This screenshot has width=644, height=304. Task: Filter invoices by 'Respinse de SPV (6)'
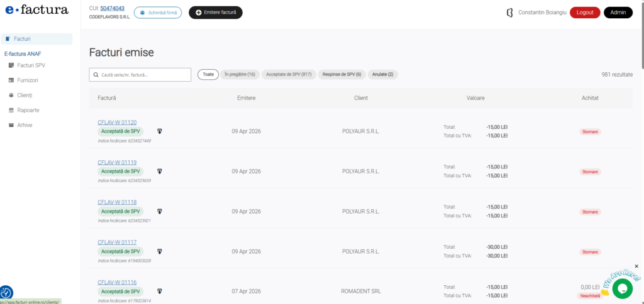341,75
